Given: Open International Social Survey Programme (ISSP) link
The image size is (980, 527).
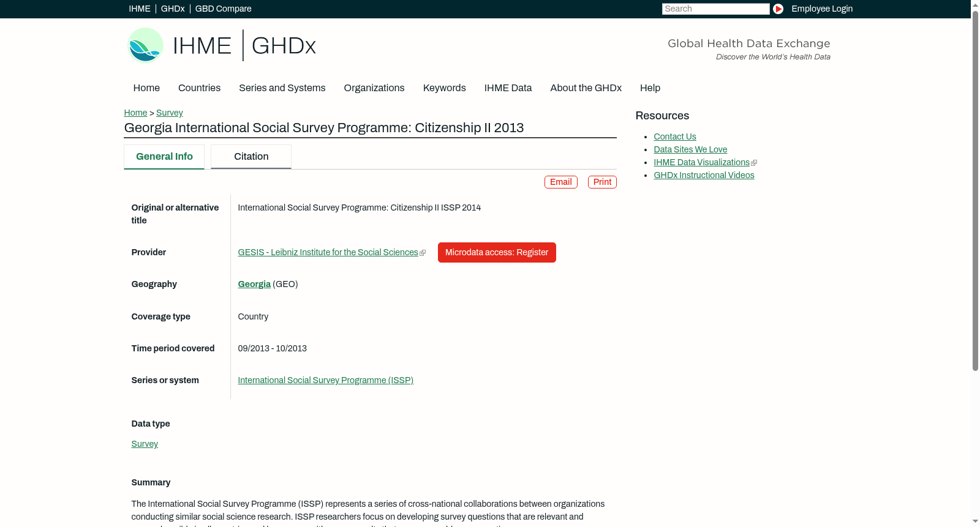Looking at the screenshot, I should click(325, 380).
